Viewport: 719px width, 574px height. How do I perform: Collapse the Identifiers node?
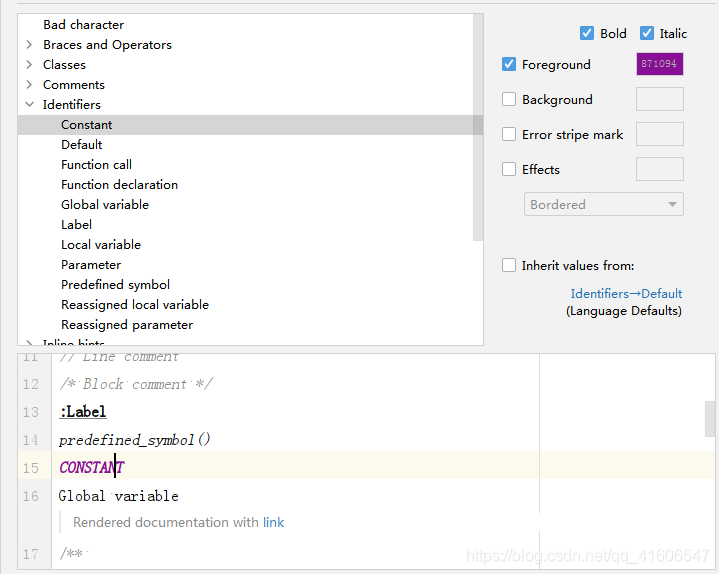coord(29,105)
